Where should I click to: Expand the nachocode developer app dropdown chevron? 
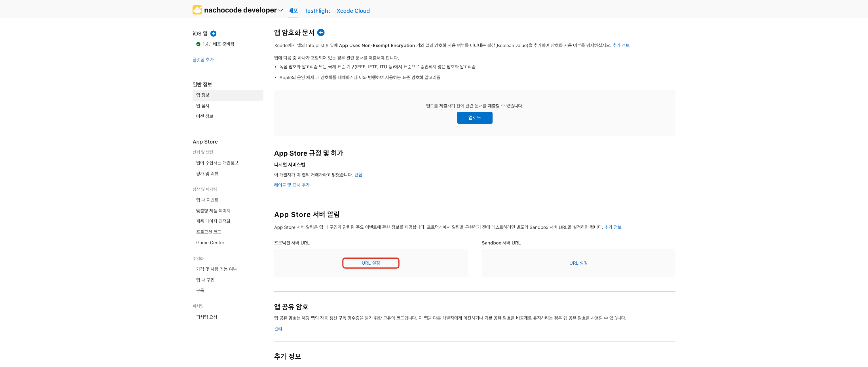pos(280,10)
